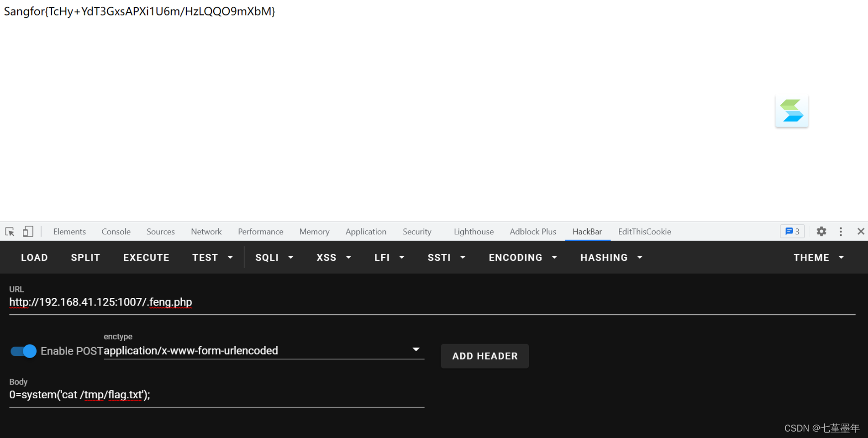868x438 pixels.
Task: Go to the Memory tab
Action: 314,231
